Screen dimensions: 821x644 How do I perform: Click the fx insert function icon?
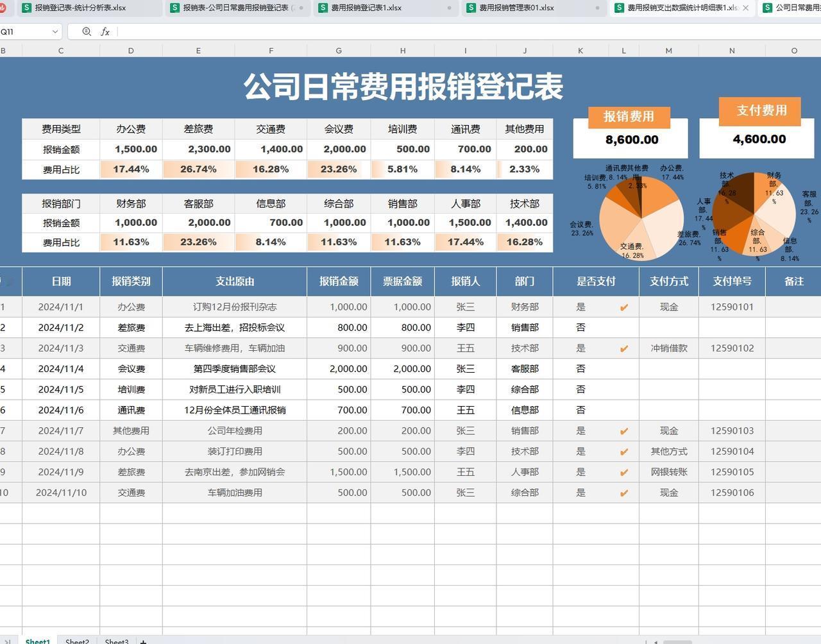(105, 31)
